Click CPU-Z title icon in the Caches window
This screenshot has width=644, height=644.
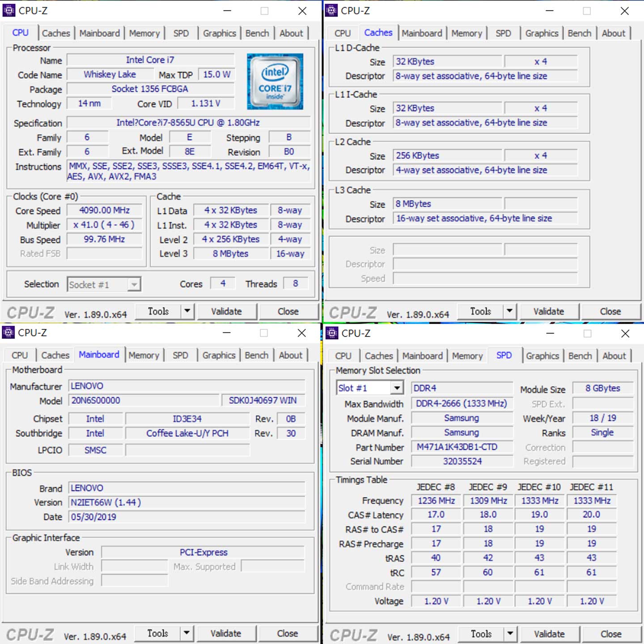point(331,10)
